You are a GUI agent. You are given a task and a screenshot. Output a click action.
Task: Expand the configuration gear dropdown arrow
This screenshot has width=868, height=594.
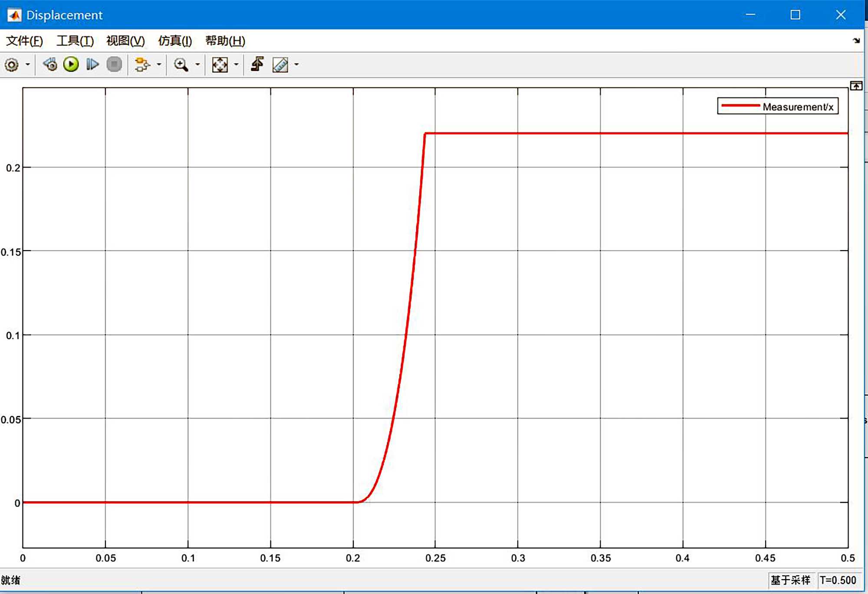[x=28, y=65]
